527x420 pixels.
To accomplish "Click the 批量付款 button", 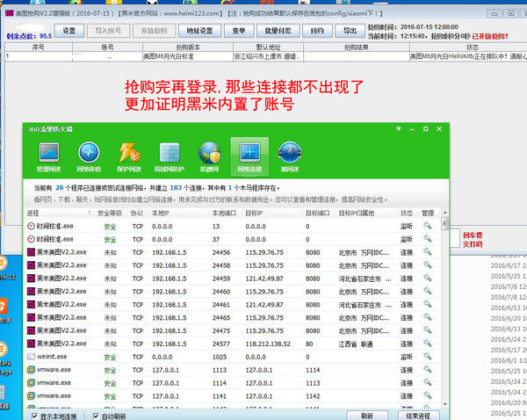I will pyautogui.click(x=278, y=31).
